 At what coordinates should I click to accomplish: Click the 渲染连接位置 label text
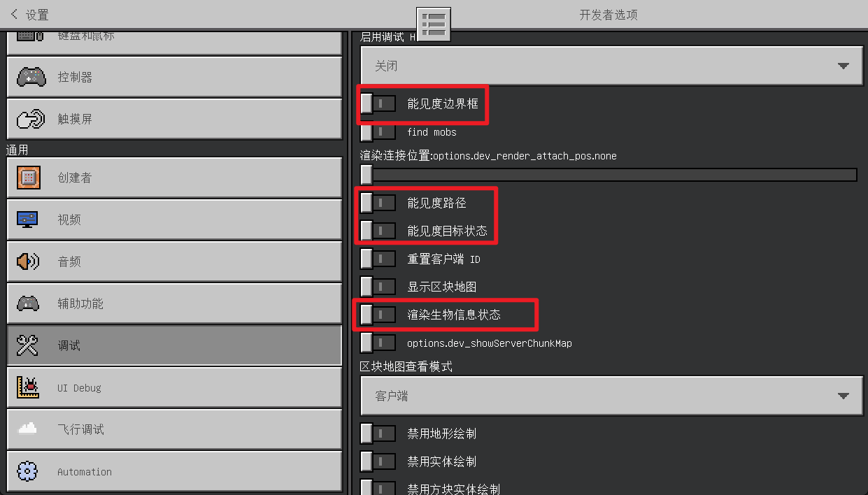pyautogui.click(x=488, y=155)
